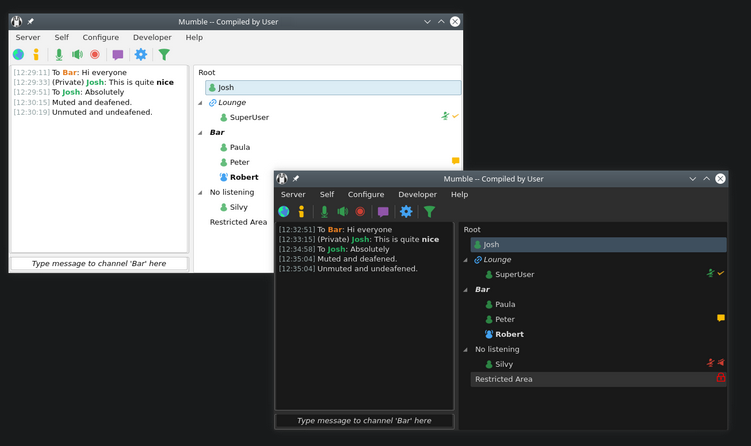Open Server menu in light window
Viewport: 751px width, 446px height.
28,37
